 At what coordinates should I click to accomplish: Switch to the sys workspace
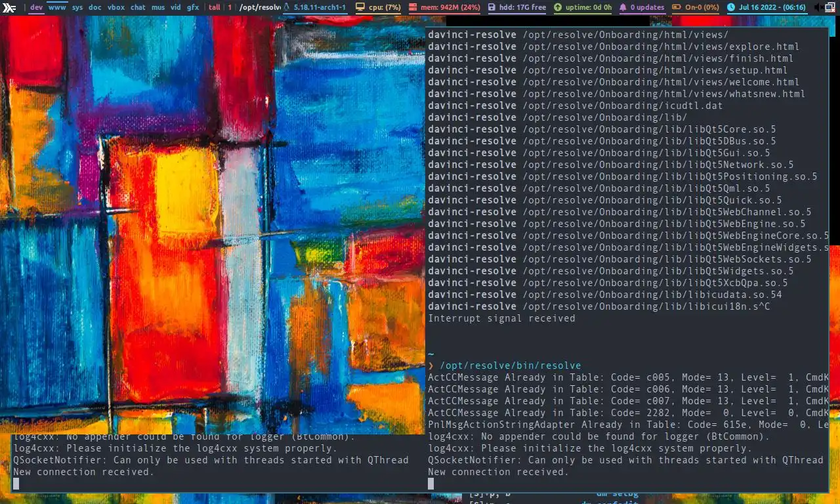click(x=77, y=8)
